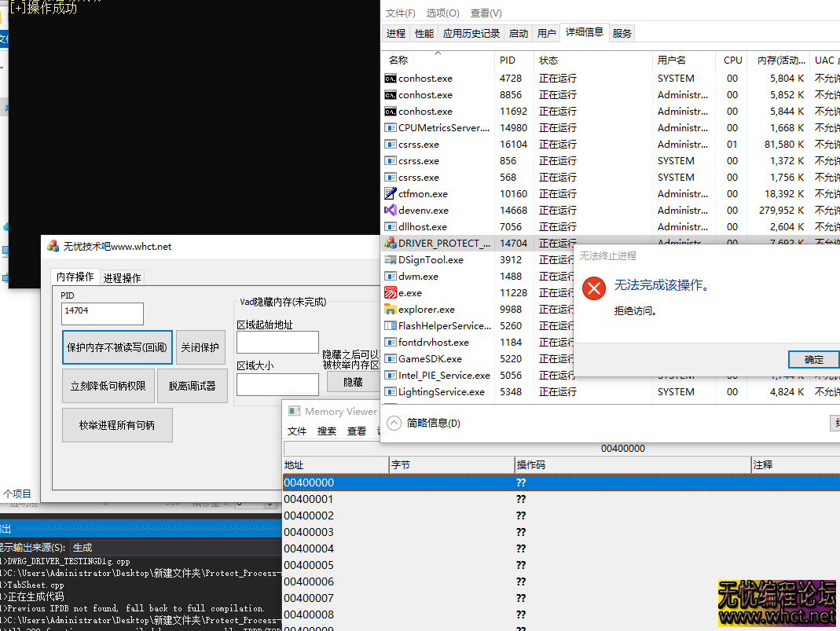Click the ctfmon.exe pen icon
Image resolution: width=840 pixels, height=631 pixels.
pos(391,193)
